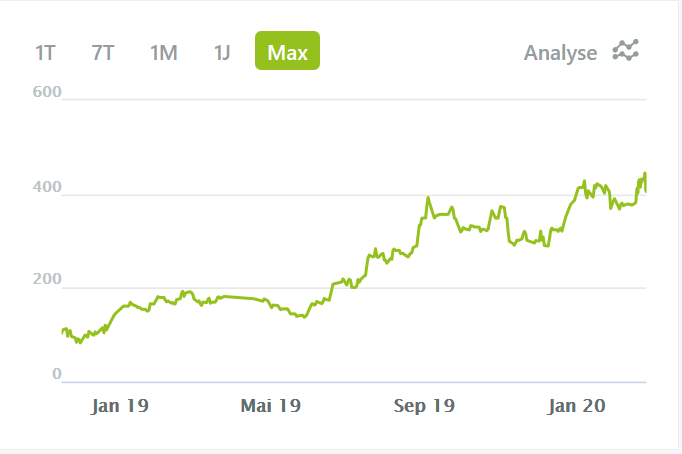Click the rightmost end of the green line

coord(645,190)
